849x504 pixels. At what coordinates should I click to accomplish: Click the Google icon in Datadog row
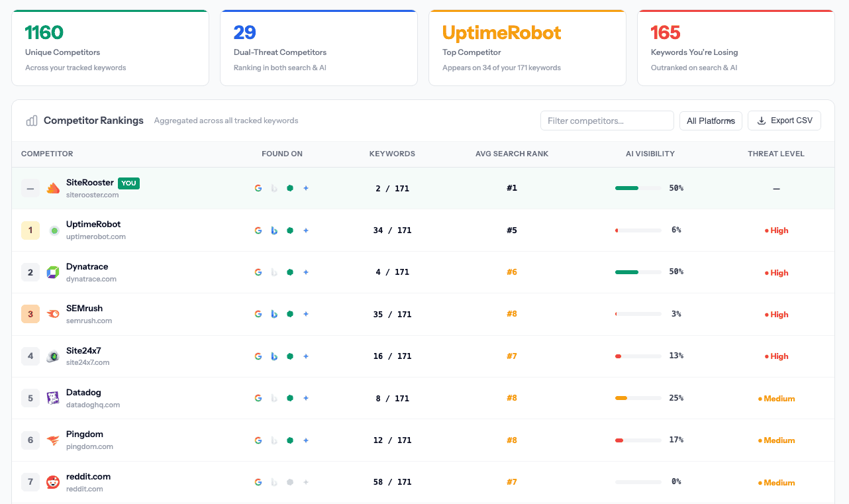pos(258,398)
